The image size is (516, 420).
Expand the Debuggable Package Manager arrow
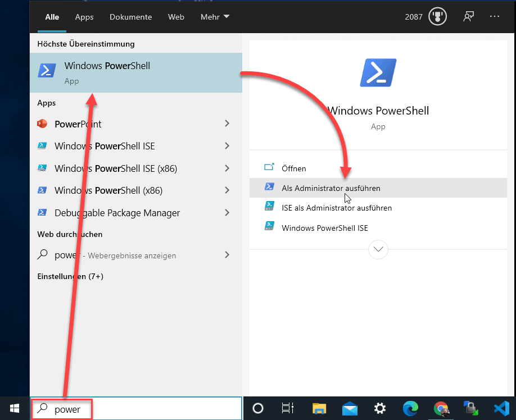(x=227, y=213)
